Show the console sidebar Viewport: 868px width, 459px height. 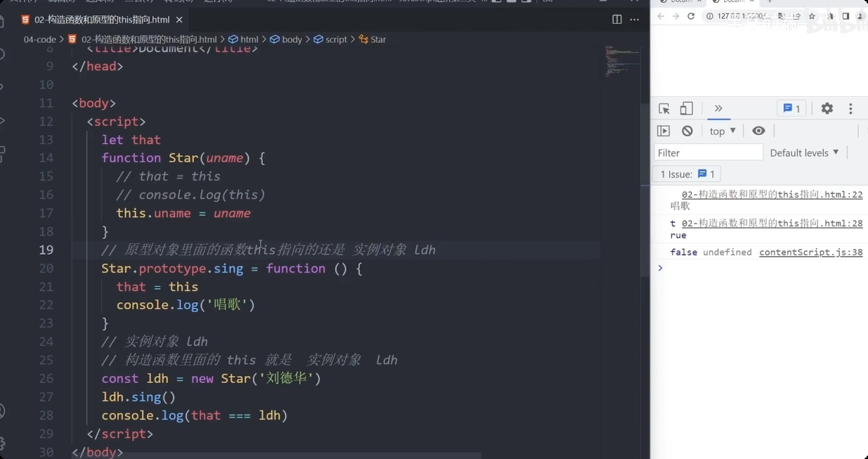tap(663, 131)
